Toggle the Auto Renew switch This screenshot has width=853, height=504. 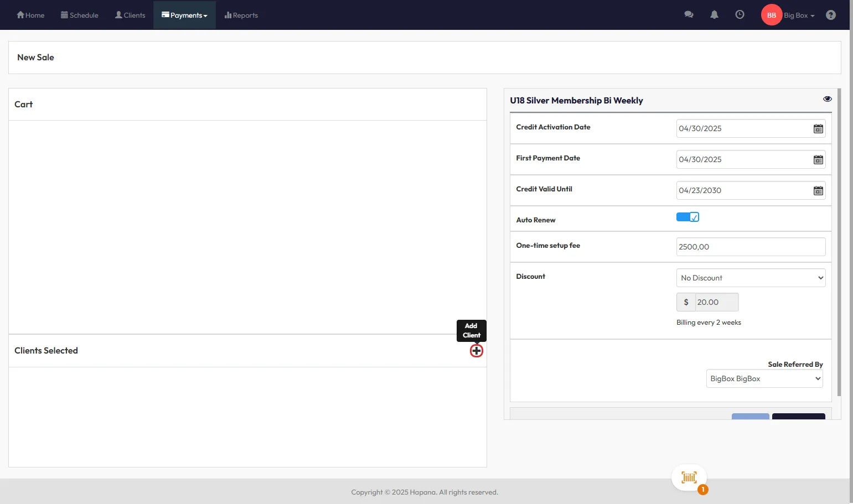coord(687,217)
